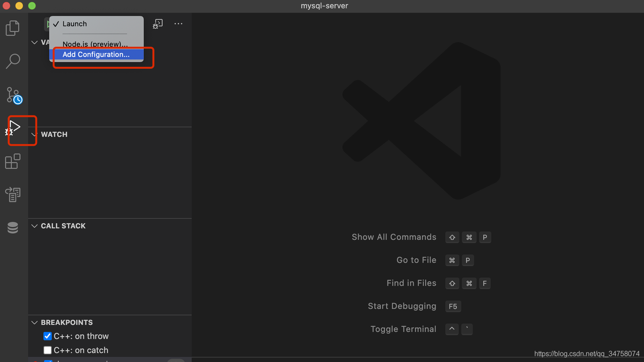Viewport: 644px width, 362px height.
Task: Choose Add Configuration... from the dropdown
Action: pyautogui.click(x=96, y=54)
